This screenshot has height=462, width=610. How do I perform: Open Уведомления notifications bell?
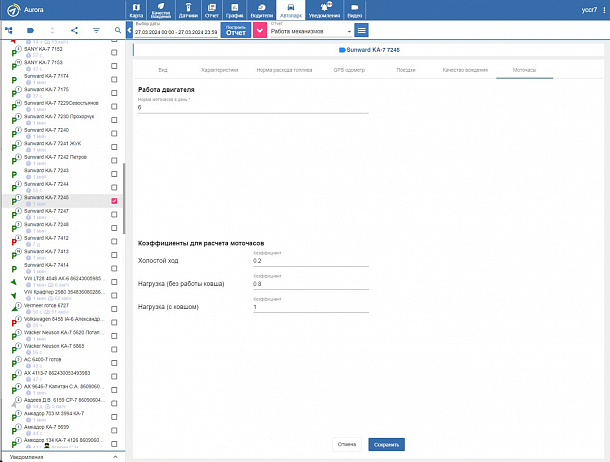pos(324,10)
